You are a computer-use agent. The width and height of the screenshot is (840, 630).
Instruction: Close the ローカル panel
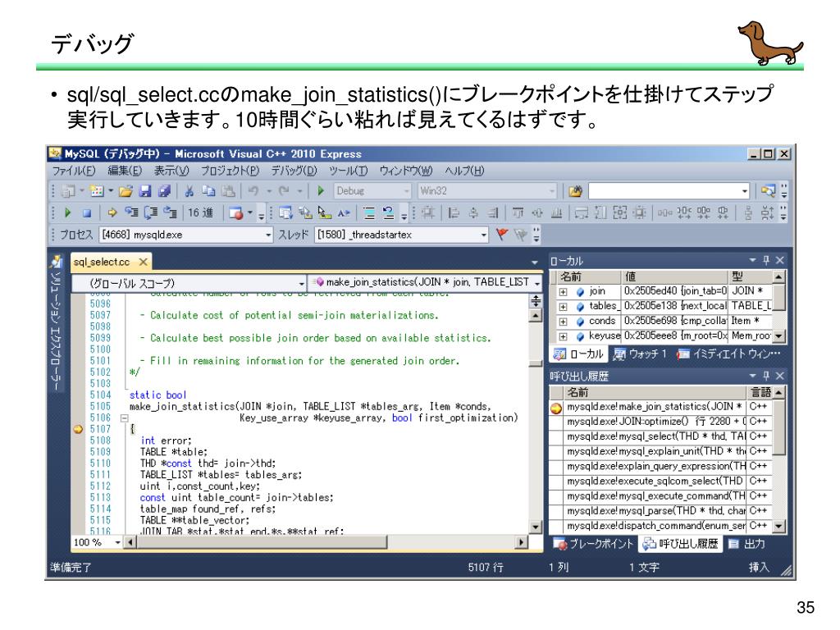click(x=779, y=260)
